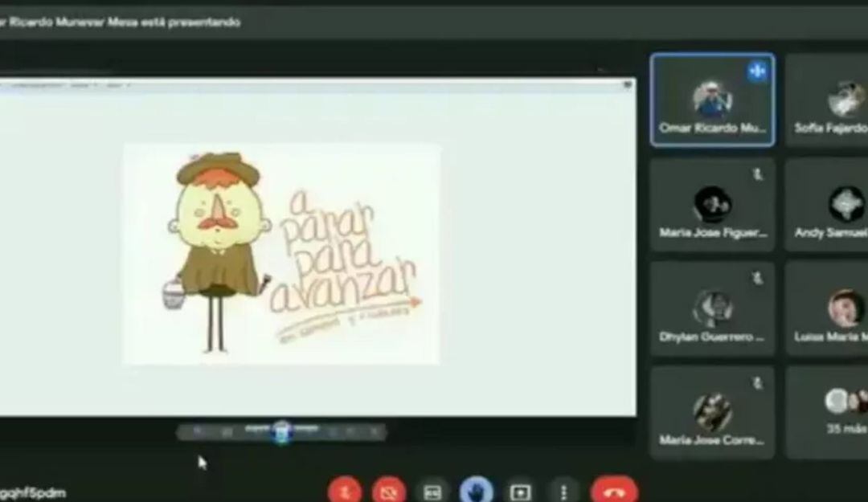The height and width of the screenshot is (502, 868).
Task: Click the muted mic icon on Maria Jose Figuer... tile
Action: 757,174
